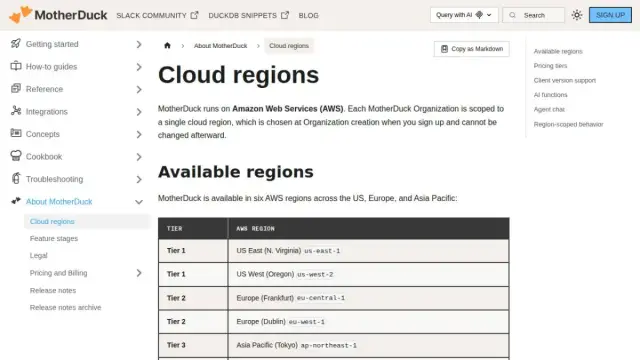
Task: Expand the Pricing and Billing chevron
Action: point(139,273)
